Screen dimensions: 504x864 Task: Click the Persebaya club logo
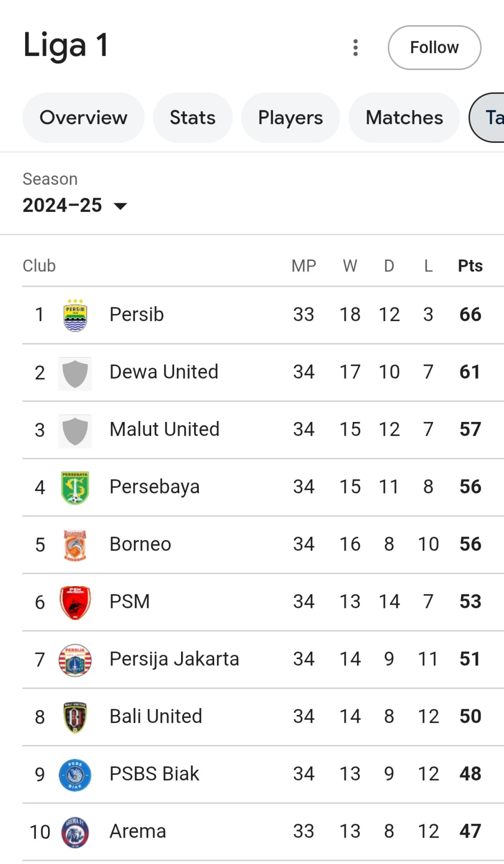[x=75, y=488]
